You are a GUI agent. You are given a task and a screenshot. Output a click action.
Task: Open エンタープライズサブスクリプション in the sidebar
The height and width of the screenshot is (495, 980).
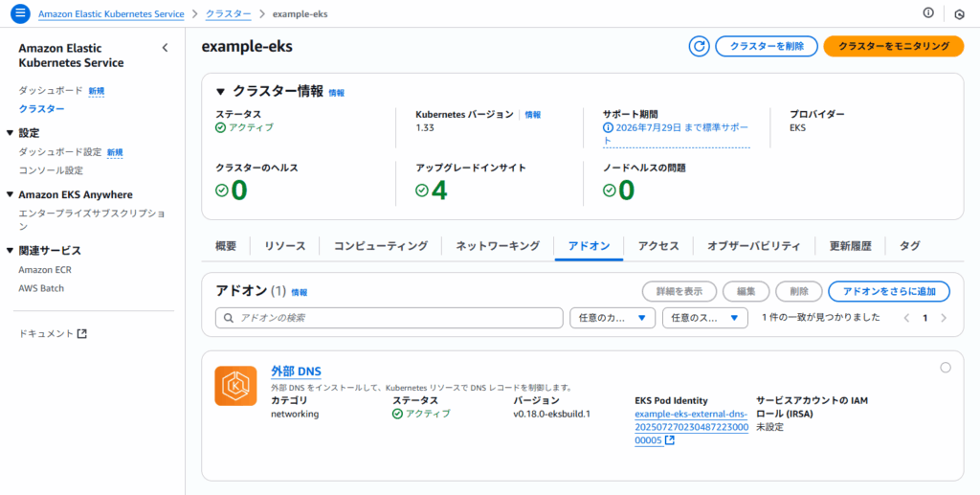92,219
